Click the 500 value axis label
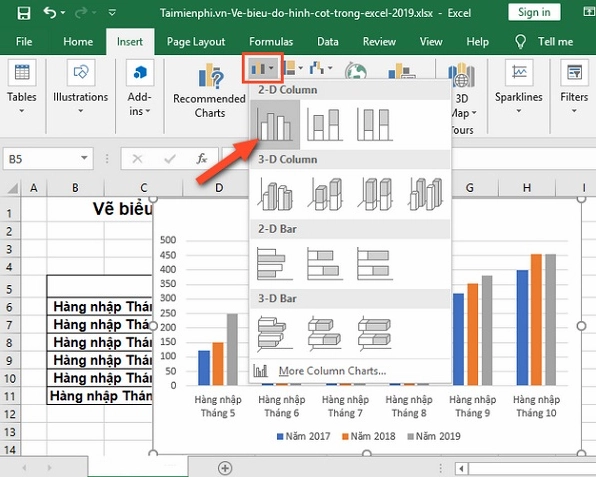This screenshot has height=477, width=596. coord(168,240)
